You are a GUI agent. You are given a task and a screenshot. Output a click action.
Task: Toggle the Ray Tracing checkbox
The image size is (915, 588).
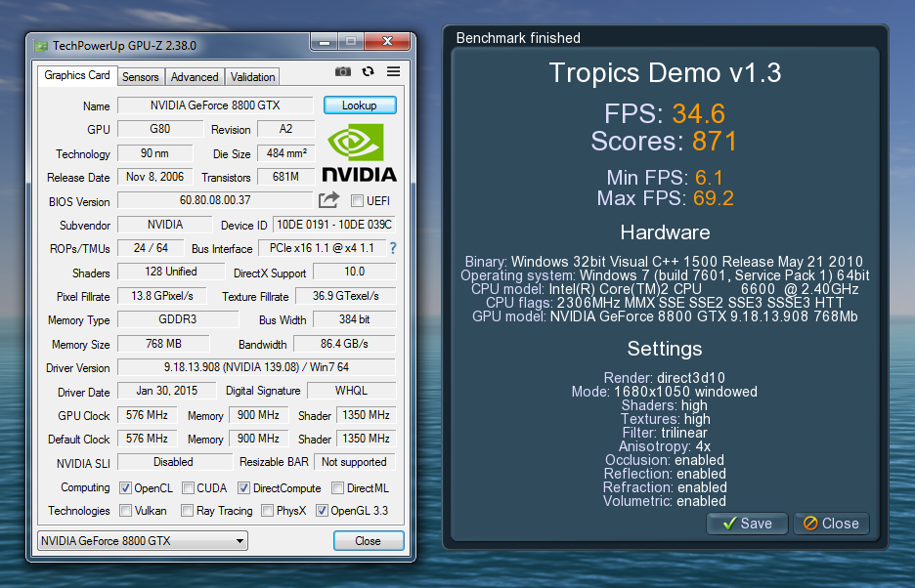click(x=187, y=511)
